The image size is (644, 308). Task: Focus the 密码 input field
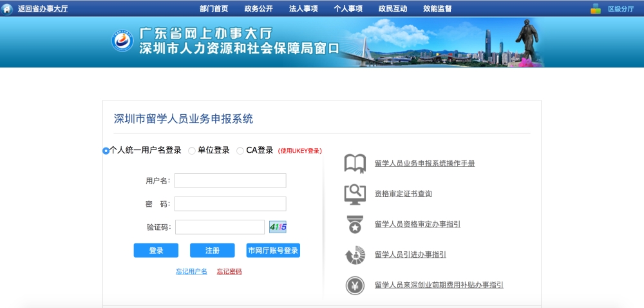click(231, 204)
